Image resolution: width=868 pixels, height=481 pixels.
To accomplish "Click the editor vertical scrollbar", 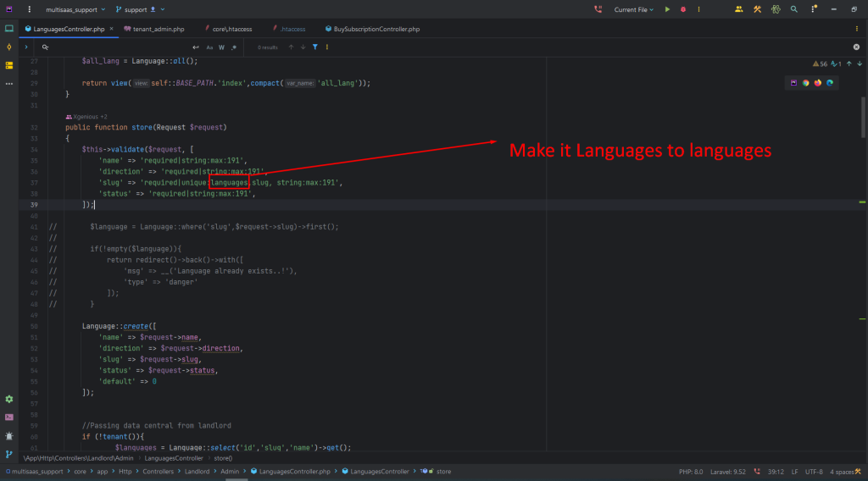I will coord(863,117).
